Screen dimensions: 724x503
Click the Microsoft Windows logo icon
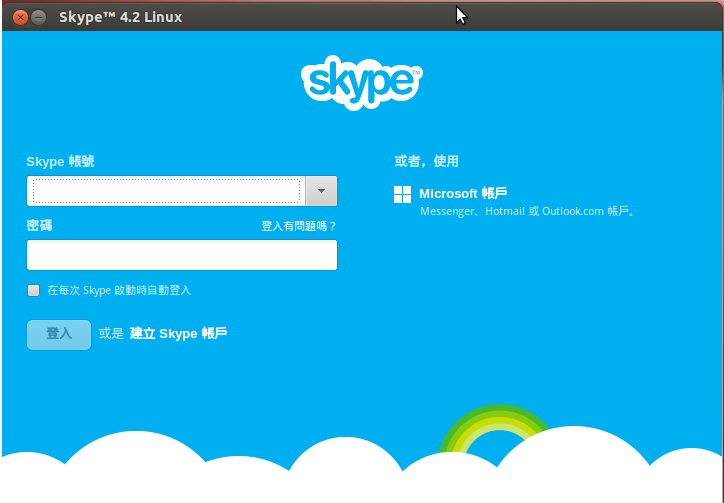point(402,194)
